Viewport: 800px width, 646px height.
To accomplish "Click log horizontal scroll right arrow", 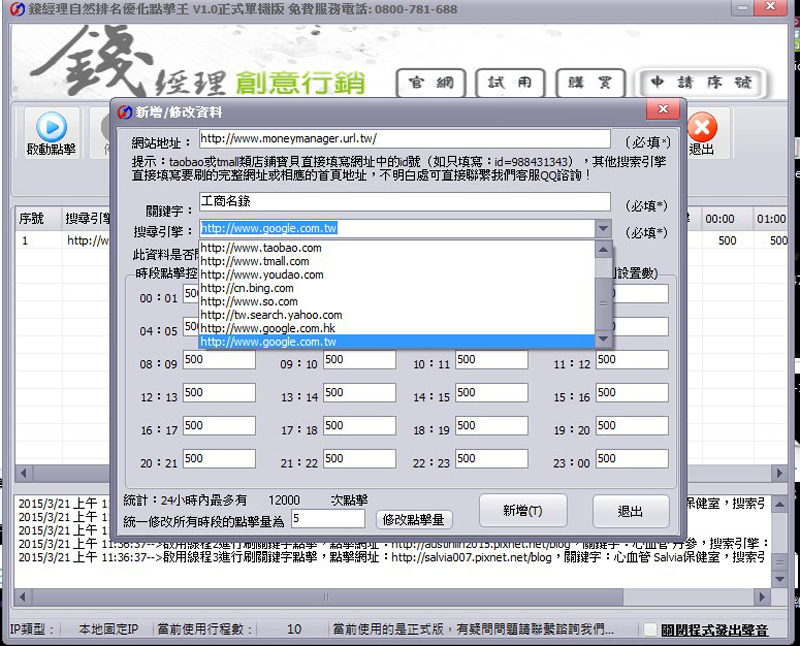I will [762, 597].
